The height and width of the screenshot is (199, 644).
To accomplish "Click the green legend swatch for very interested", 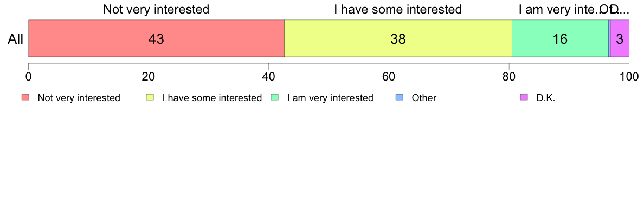I will point(275,97).
